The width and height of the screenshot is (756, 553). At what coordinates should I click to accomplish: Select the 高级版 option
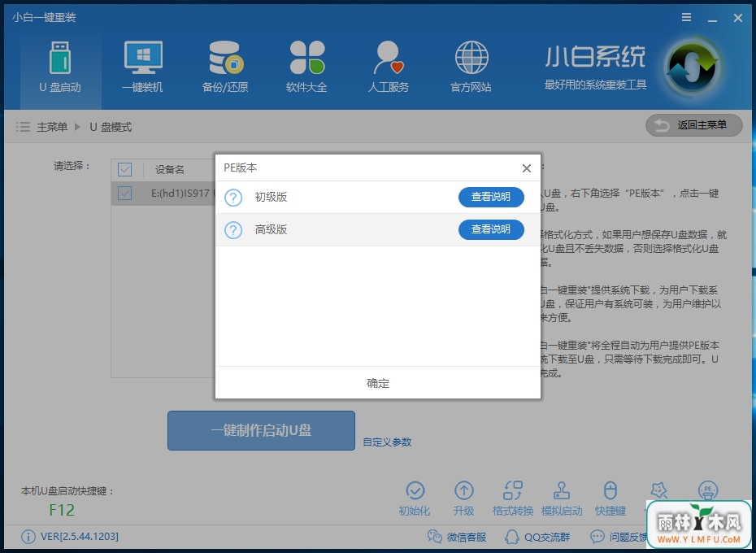pyautogui.click(x=271, y=229)
